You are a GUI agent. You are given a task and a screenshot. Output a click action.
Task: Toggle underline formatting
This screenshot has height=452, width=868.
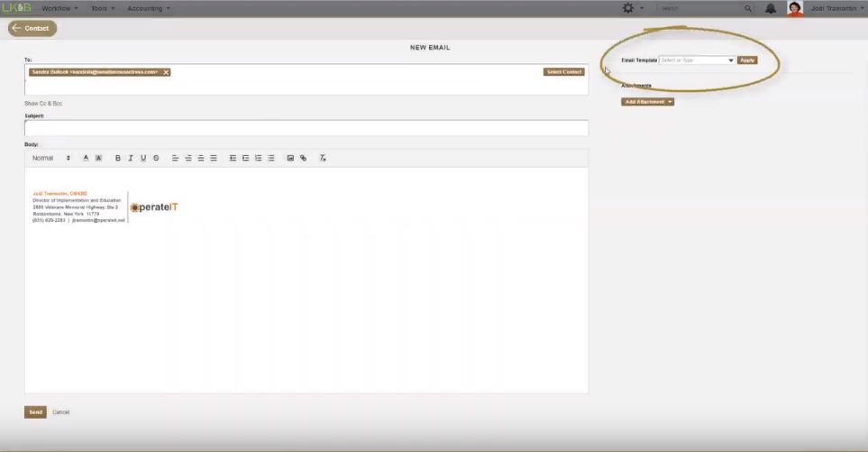[x=142, y=158]
